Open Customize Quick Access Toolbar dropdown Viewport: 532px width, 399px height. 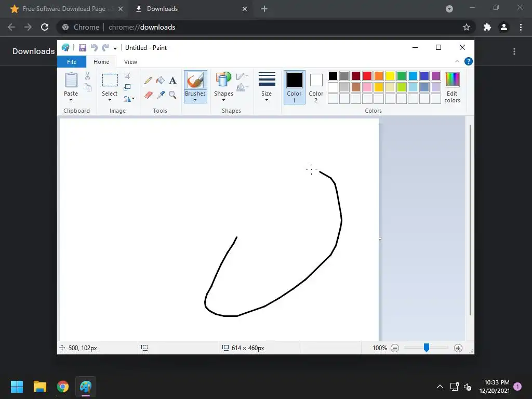[115, 48]
